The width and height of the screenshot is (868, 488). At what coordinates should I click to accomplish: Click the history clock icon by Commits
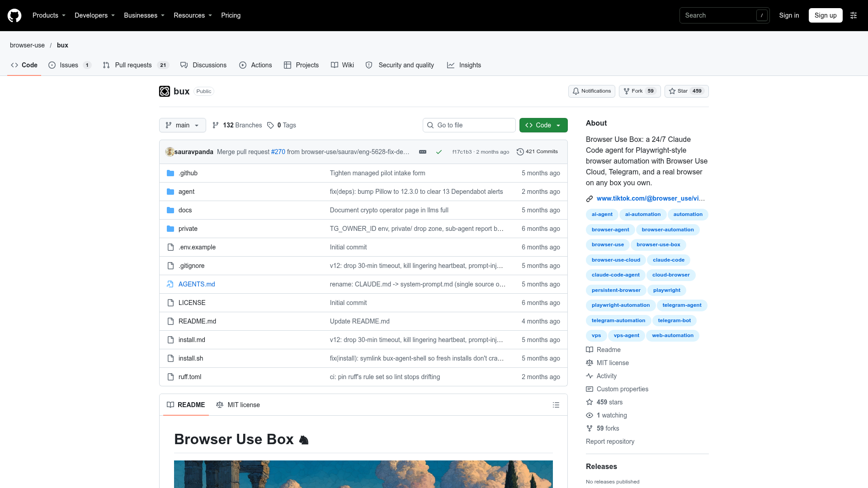tap(520, 152)
